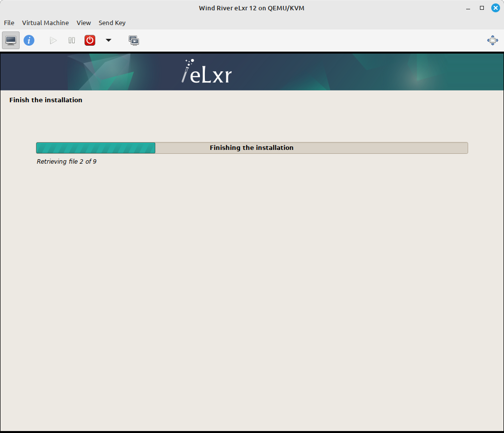The height and width of the screenshot is (433, 504).
Task: Open the VM snapshots manager icon
Action: tap(134, 40)
